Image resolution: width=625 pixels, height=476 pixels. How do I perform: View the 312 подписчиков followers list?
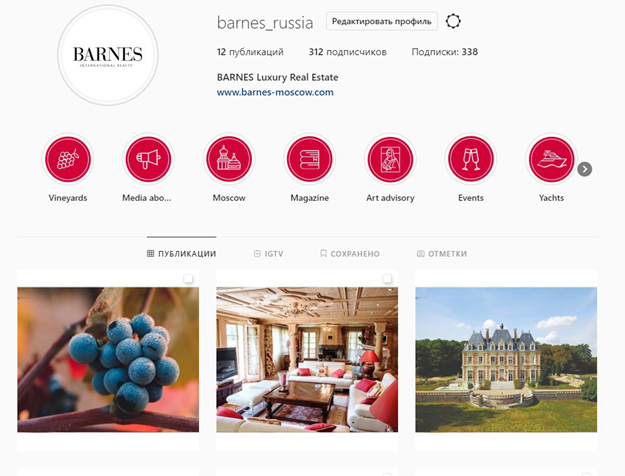pos(348,52)
